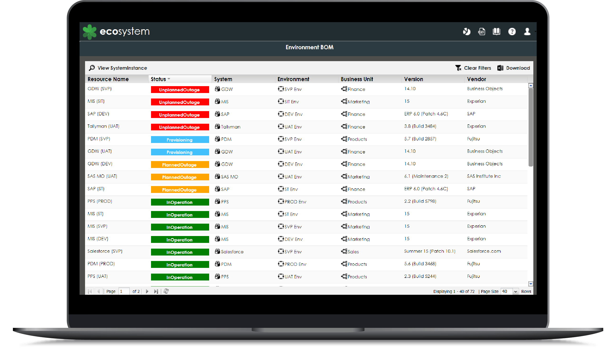
Task: Click UnplannedOutage status for GDW (SVP)
Action: (180, 90)
